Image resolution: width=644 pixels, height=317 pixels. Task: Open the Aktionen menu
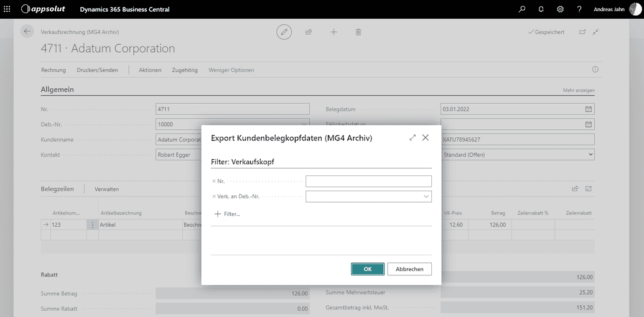(150, 70)
